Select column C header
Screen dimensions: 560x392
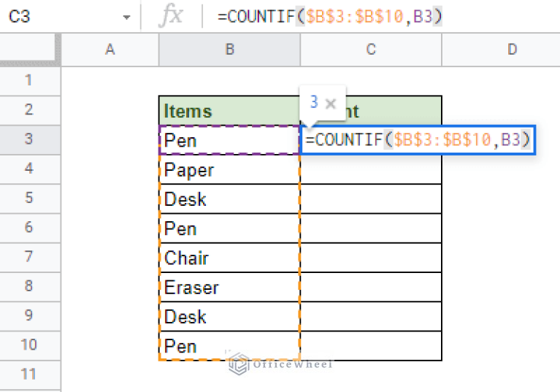coord(371,50)
